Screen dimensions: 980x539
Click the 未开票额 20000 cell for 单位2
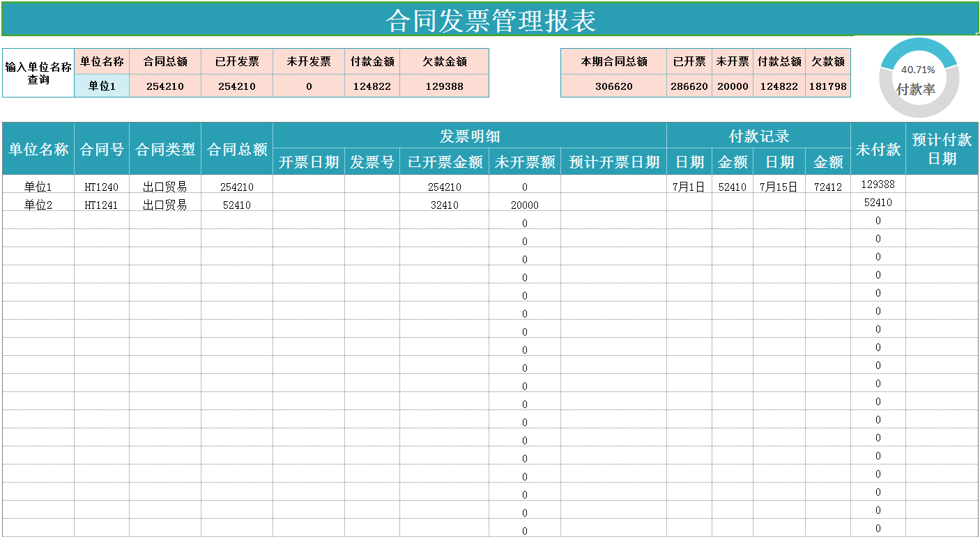(x=524, y=204)
